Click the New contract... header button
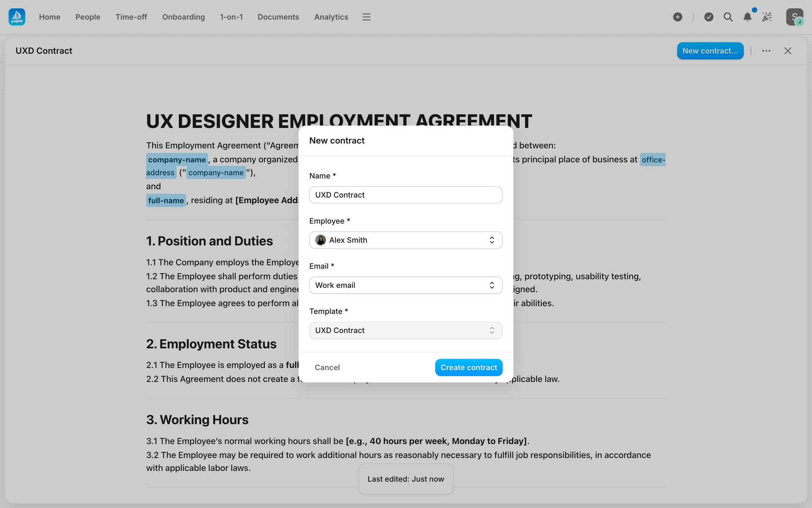The image size is (812, 508). click(710, 51)
